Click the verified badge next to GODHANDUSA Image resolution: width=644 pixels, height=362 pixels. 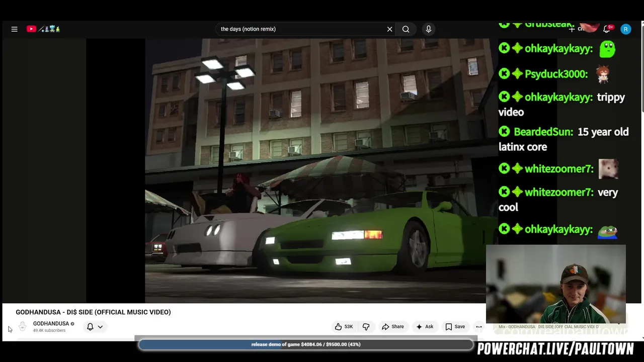tap(72, 324)
